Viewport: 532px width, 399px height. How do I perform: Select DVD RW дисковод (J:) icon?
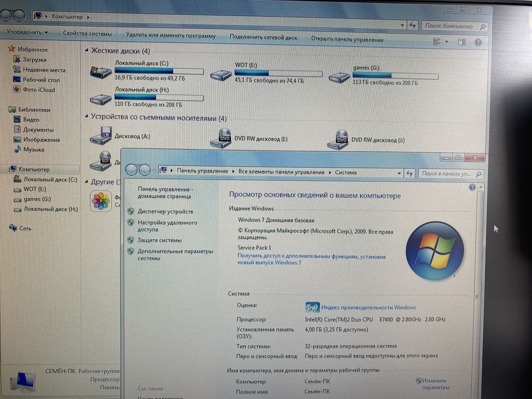point(338,140)
